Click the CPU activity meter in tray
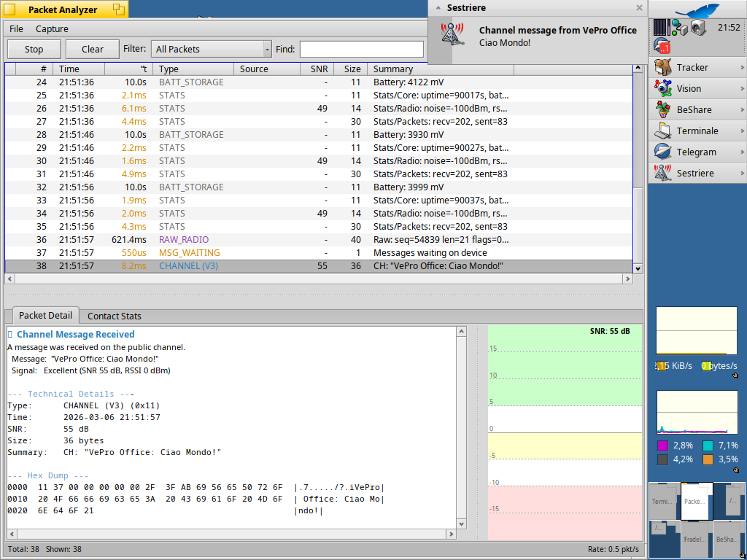747x560 pixels. [x=661, y=28]
